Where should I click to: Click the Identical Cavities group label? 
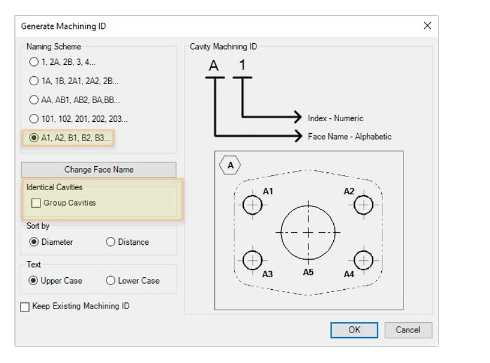54,187
